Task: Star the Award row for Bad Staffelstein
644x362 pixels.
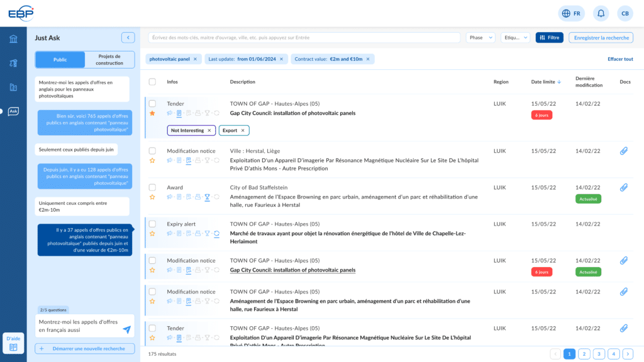Action: click(x=152, y=197)
